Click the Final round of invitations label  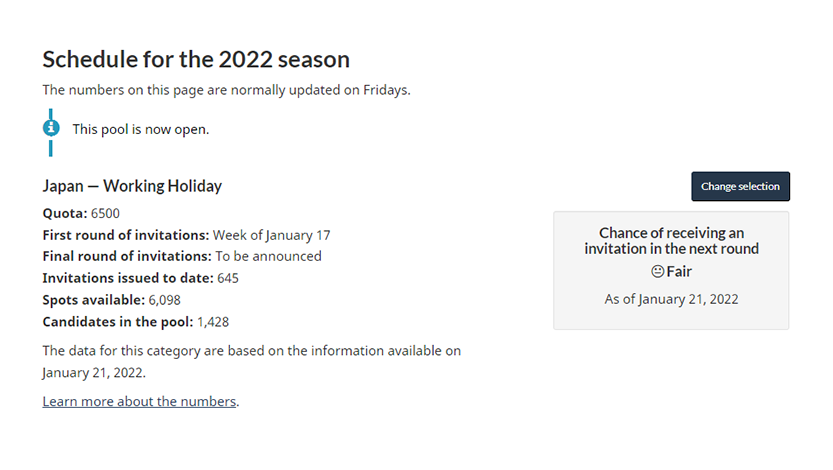click(127, 256)
